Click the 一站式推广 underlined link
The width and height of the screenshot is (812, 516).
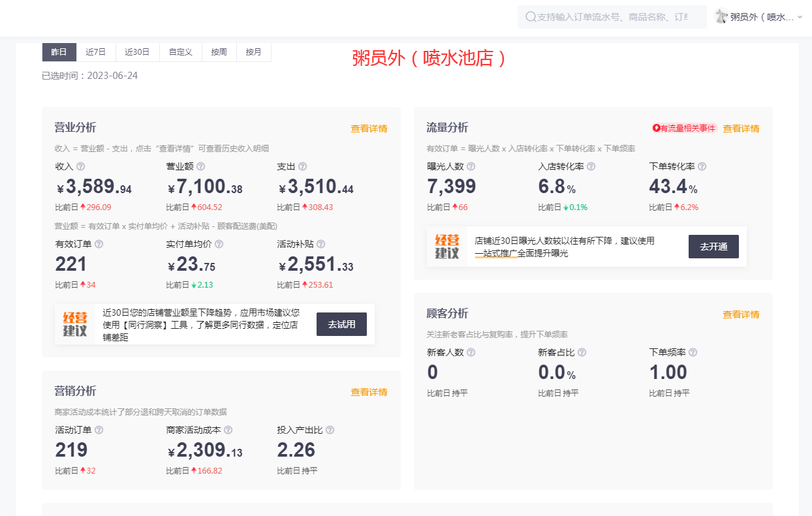pyautogui.click(x=496, y=253)
